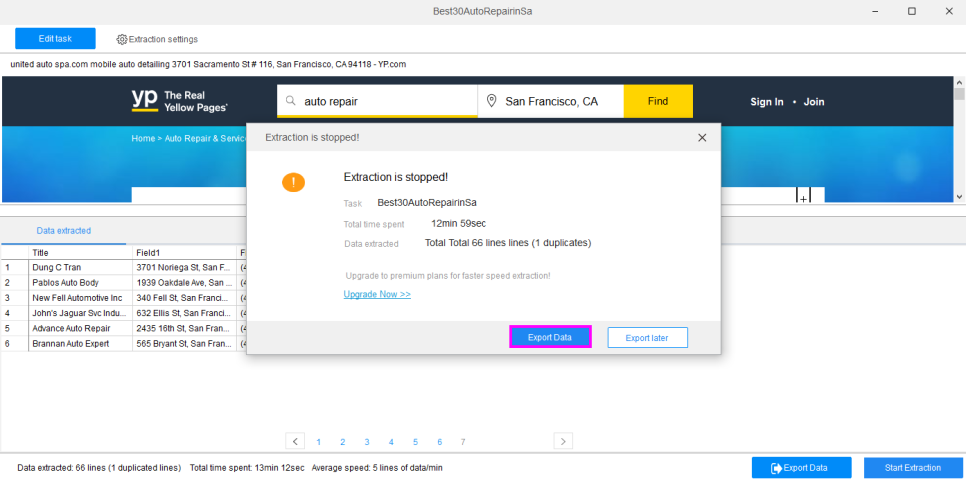Close the Extraction is stopped dialog
This screenshot has height=479, width=966.
point(702,138)
